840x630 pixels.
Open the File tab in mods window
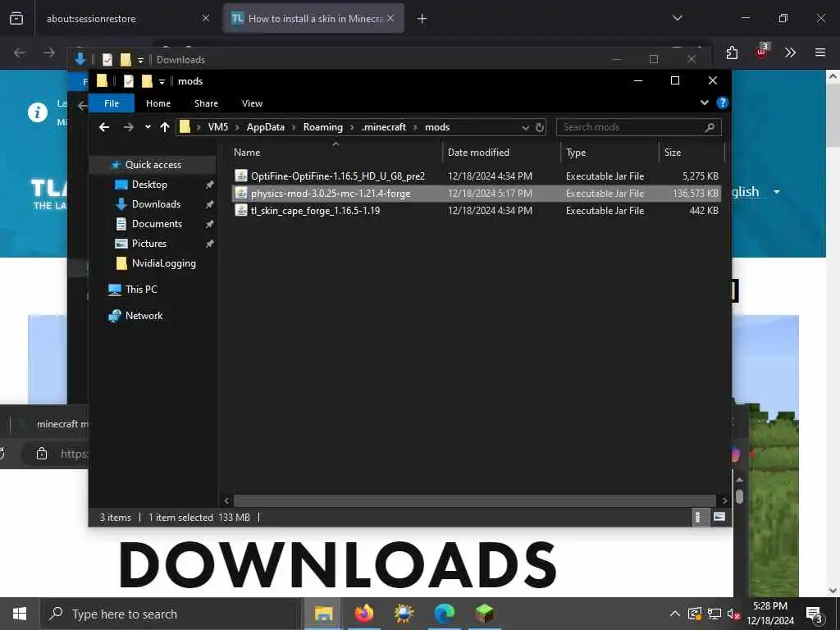[x=112, y=103]
